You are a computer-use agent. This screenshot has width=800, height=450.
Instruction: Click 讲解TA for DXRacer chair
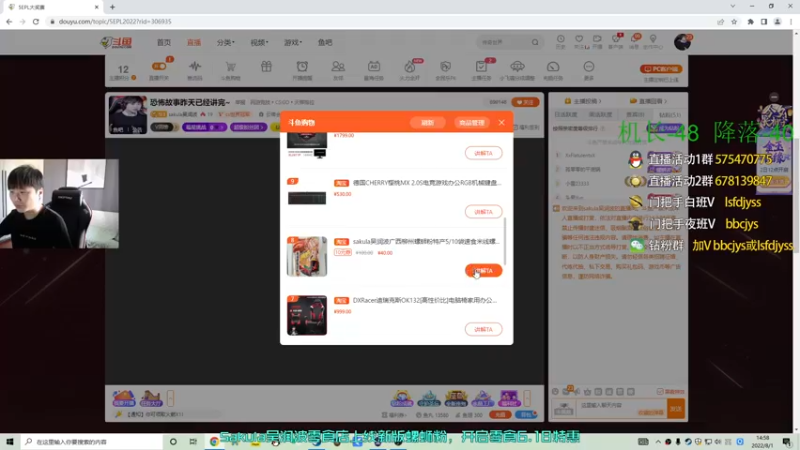coord(483,329)
